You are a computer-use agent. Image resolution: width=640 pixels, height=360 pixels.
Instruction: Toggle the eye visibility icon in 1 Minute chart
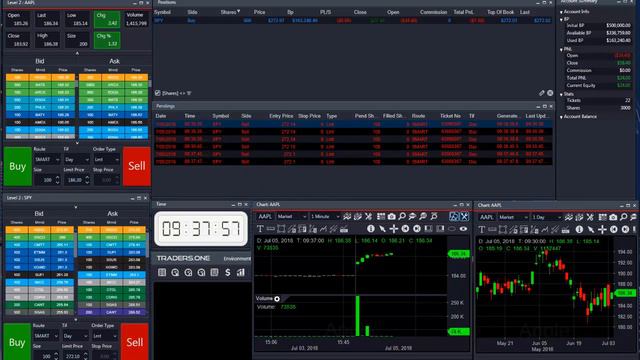coord(463,229)
